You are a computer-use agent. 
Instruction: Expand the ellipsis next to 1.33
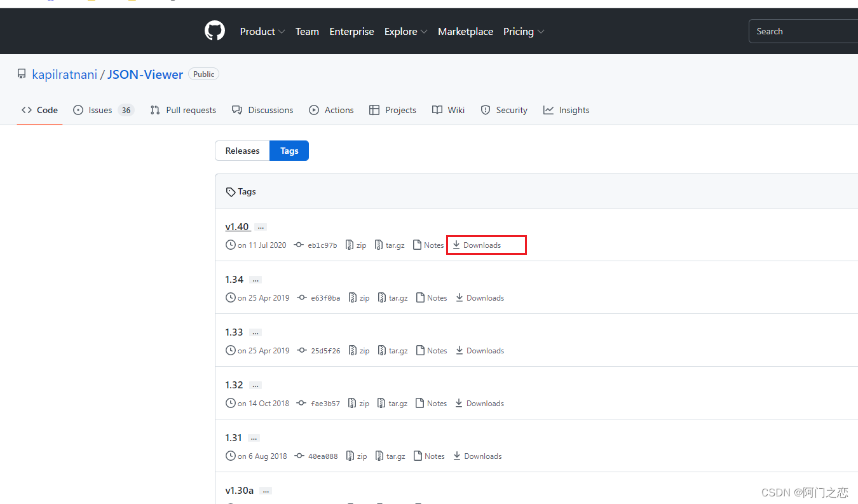(255, 332)
